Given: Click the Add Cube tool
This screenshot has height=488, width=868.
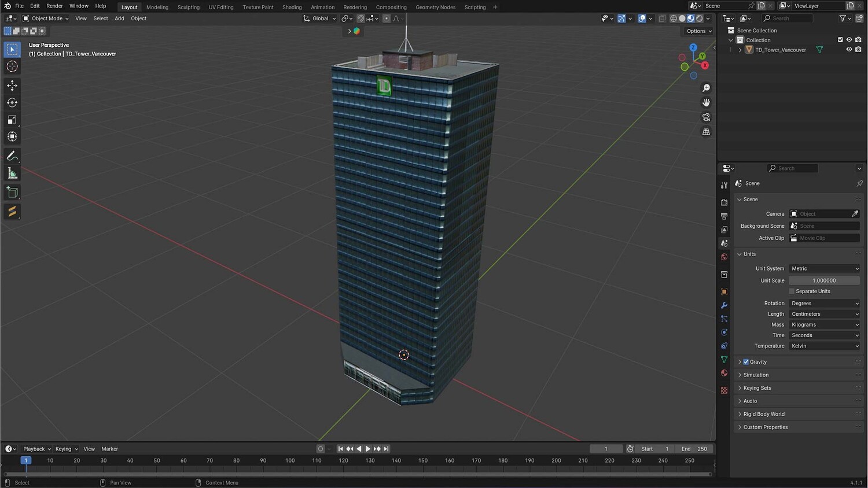Looking at the screenshot, I should click(x=12, y=193).
